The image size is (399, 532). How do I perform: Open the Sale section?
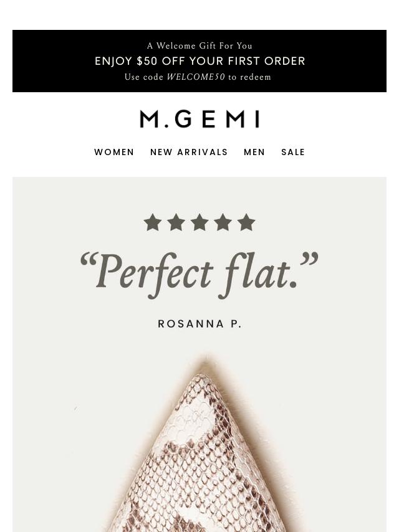pyautogui.click(x=293, y=152)
